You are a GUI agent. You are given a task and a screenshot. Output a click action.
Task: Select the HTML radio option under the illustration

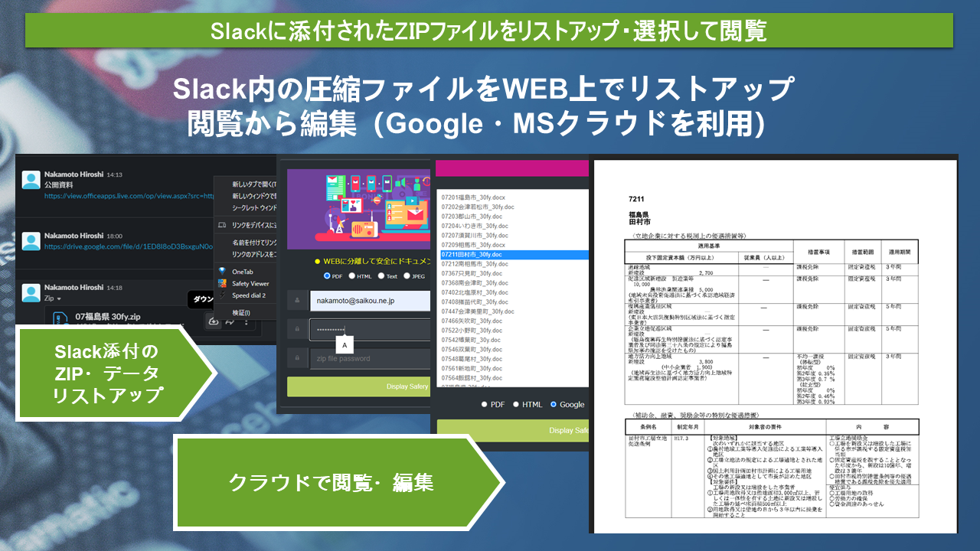352,275
